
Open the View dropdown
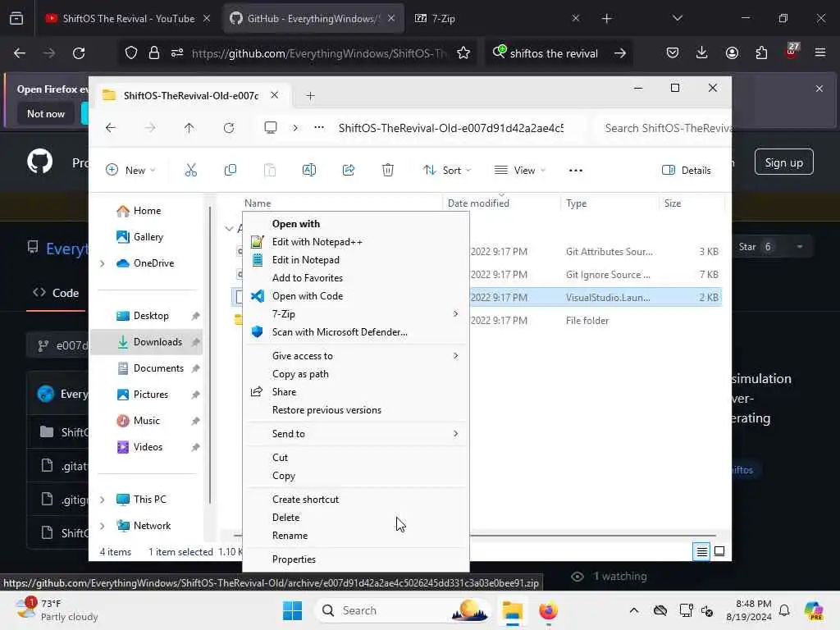pos(519,171)
